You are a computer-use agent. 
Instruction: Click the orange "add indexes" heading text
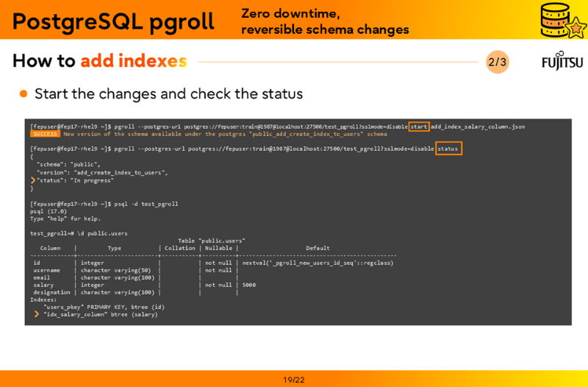coord(134,61)
